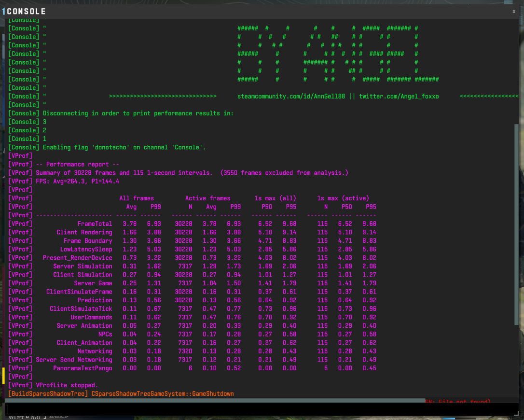Click LowLatencySleep All frames P99 value 5.03
Screen dimensions: 524x420
pyautogui.click(x=154, y=249)
